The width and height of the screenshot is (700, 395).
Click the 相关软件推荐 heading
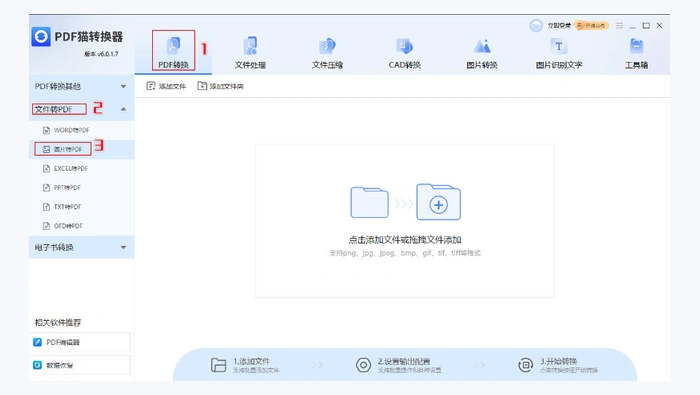pos(58,322)
